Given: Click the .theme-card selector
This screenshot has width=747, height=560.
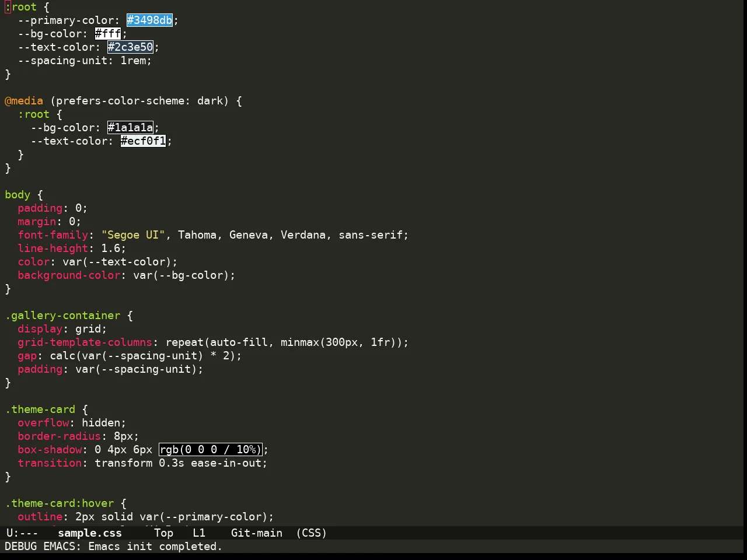Looking at the screenshot, I should 40,409.
